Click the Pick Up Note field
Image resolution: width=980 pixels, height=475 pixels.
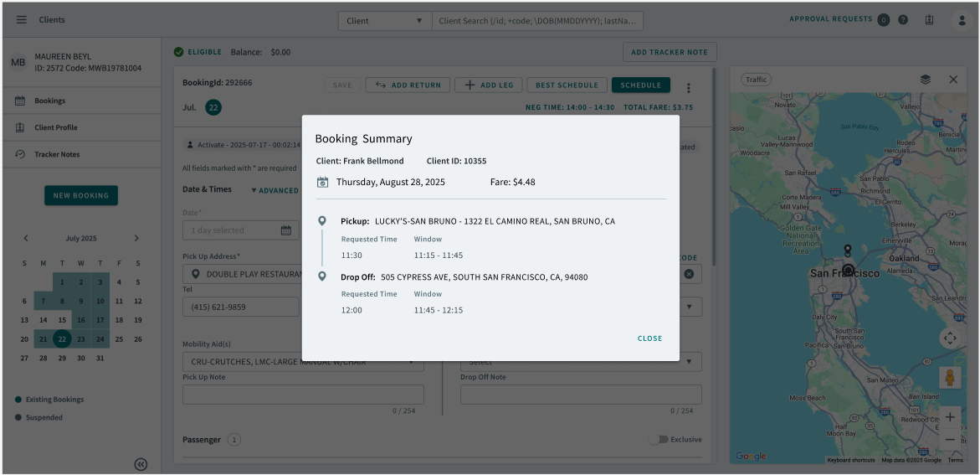[303, 395]
